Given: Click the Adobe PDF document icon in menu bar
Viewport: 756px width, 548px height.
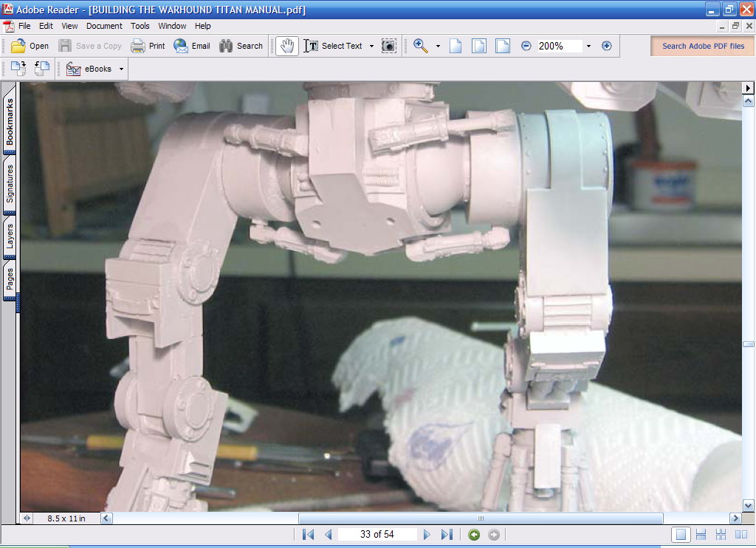Looking at the screenshot, I should pyautogui.click(x=8, y=26).
